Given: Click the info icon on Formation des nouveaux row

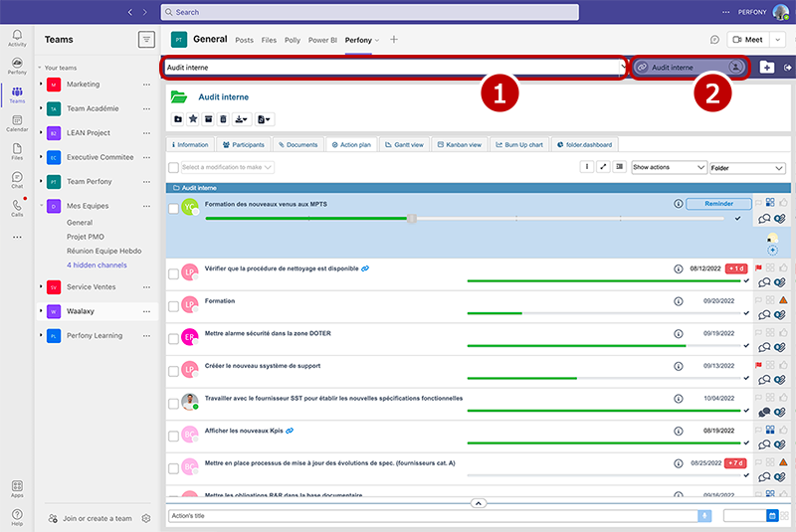Looking at the screenshot, I should pyautogui.click(x=678, y=204).
